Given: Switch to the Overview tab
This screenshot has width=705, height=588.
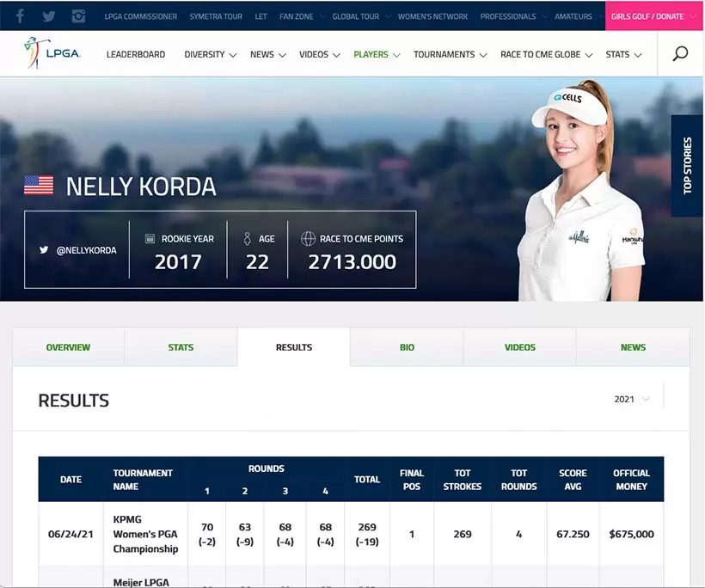Looking at the screenshot, I should [68, 347].
